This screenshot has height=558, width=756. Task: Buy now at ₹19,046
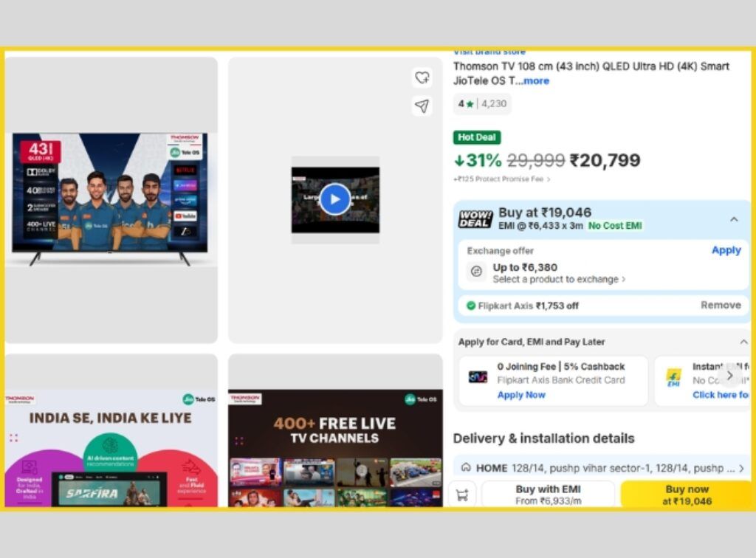687,495
